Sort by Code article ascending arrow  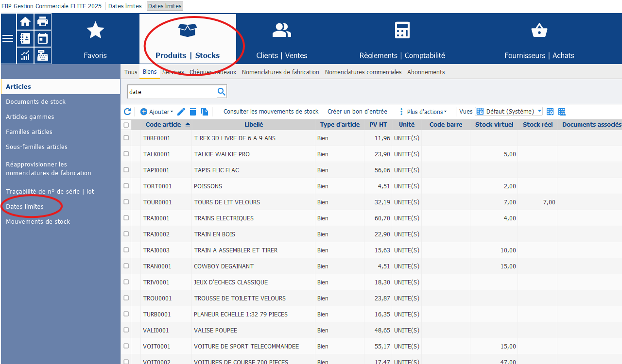[x=188, y=125]
